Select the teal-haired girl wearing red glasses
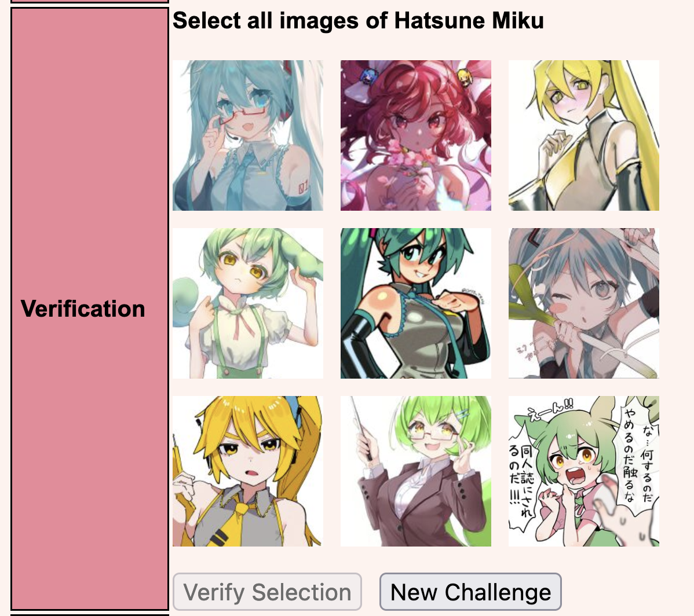This screenshot has height=616, width=694. click(248, 135)
